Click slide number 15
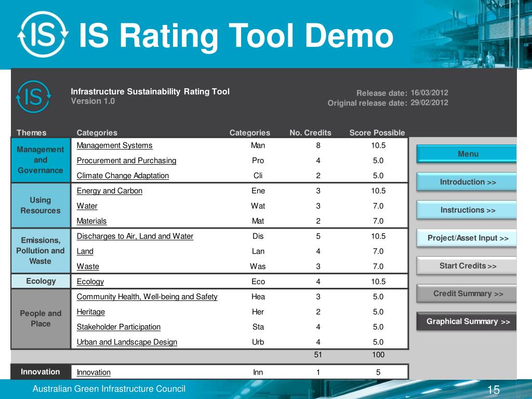Viewport: 532px width, 399px height. coord(494,390)
